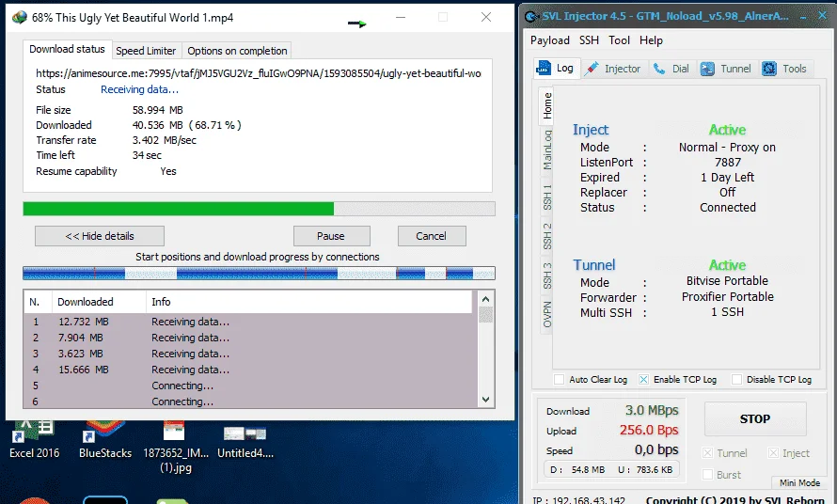Toggle the Inject checkbox near STOP
Screen dimensions: 837x504
(773, 452)
